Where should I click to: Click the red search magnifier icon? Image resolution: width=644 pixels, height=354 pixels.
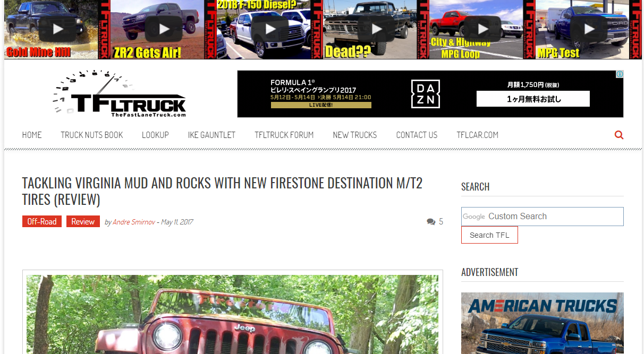[619, 135]
